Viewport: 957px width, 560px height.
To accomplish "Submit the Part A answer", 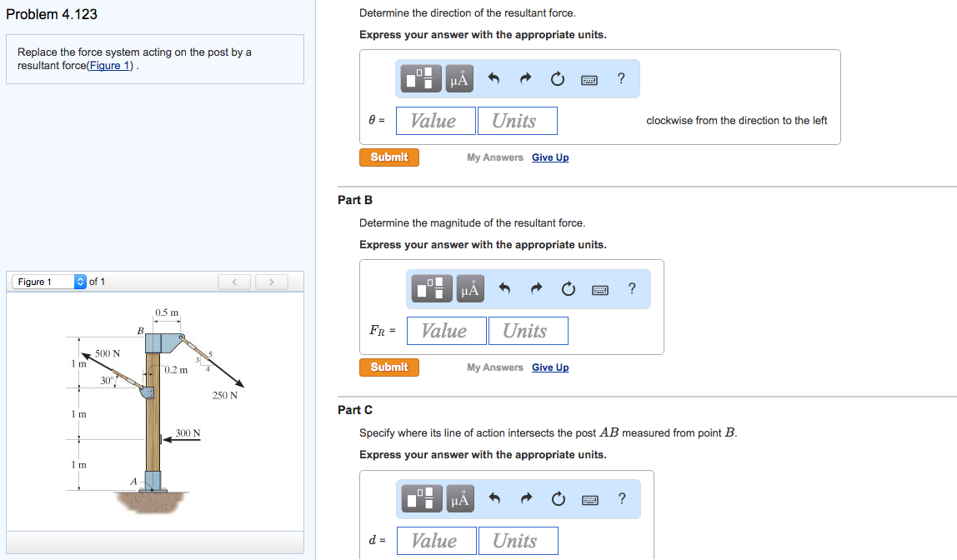I will (x=388, y=157).
